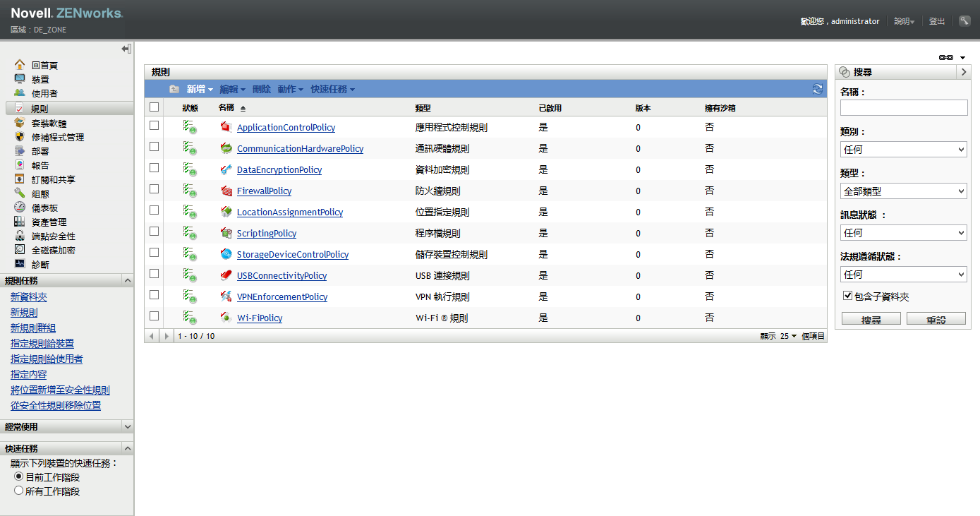Viewport: 980px width, 516px height.
Task: Click the USBConnectivityPolicy row icon
Action: pos(226,275)
